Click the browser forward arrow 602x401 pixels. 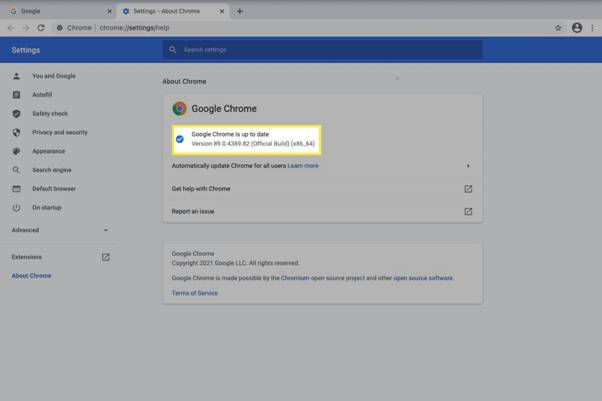[26, 28]
